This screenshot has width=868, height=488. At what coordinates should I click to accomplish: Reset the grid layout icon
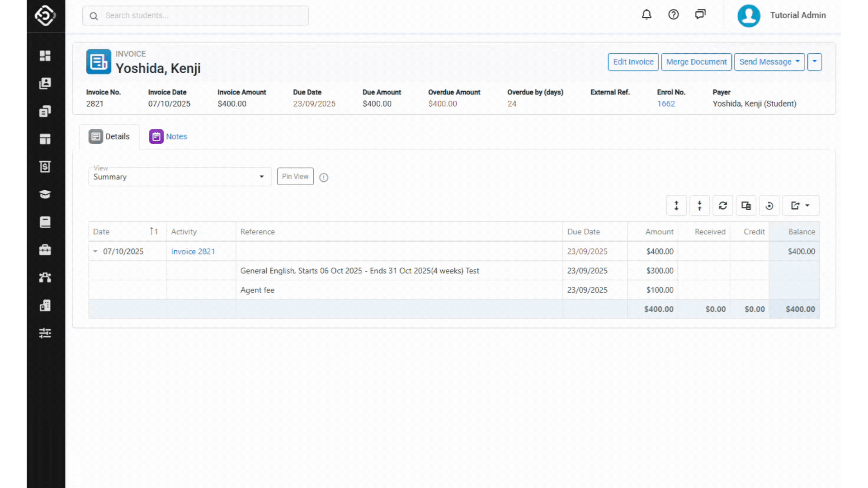[769, 206]
